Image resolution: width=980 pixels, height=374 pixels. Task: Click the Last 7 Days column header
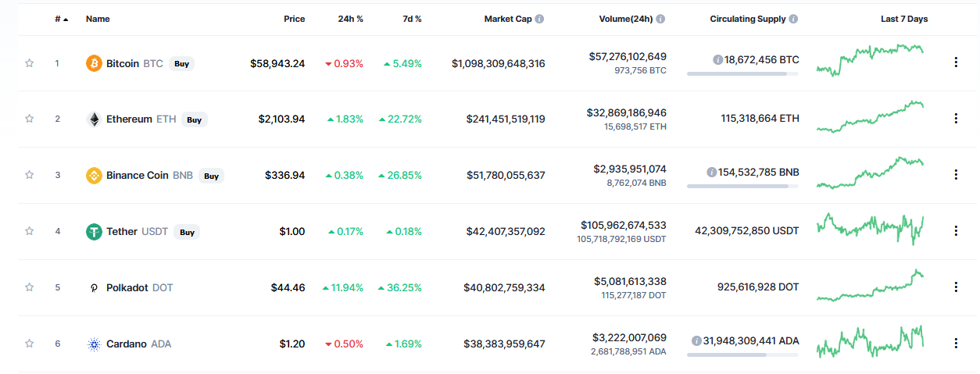coord(904,19)
